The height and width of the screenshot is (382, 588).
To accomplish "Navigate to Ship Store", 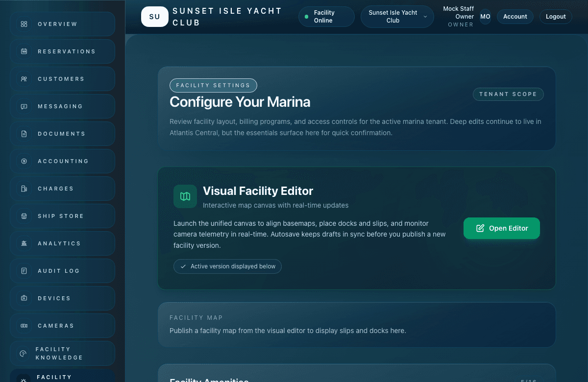I will pos(62,216).
